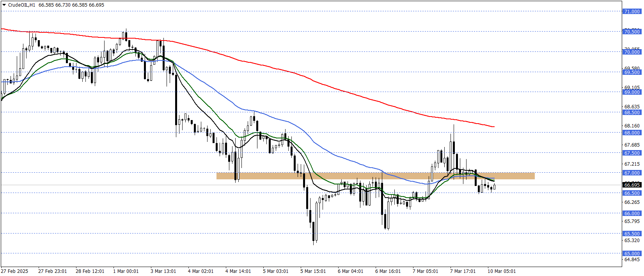This screenshot has width=644, height=276.
Task: Click the 66.265 price scale value
Action: click(x=632, y=202)
